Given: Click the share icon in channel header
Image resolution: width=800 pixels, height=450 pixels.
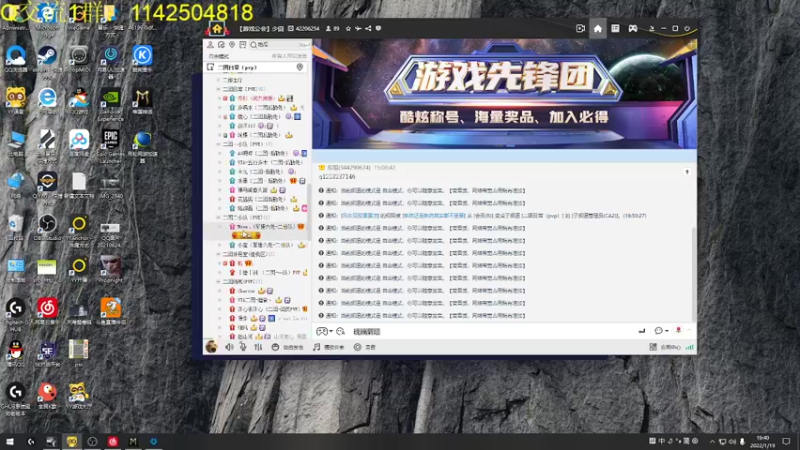Looking at the screenshot, I should pyautogui.click(x=368, y=29).
